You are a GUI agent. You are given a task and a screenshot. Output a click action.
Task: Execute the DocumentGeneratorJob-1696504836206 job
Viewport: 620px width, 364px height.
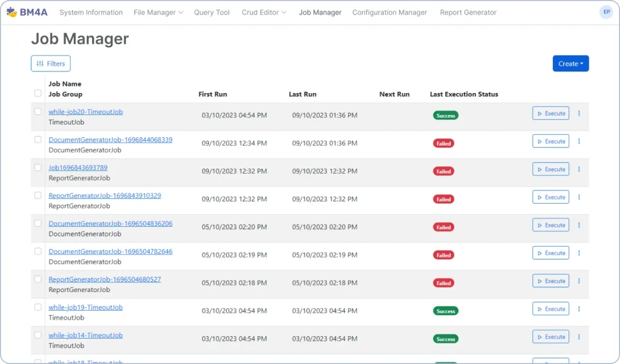pyautogui.click(x=550, y=225)
